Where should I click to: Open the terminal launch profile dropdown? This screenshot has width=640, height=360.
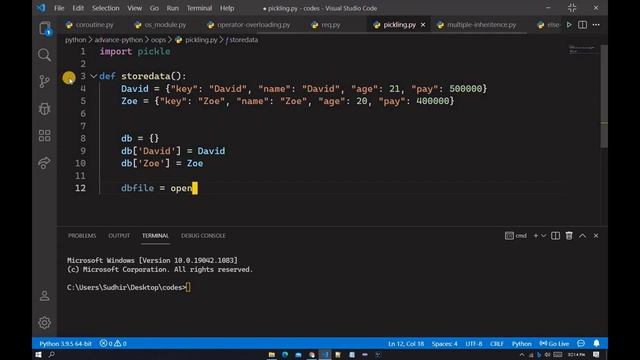click(543, 236)
